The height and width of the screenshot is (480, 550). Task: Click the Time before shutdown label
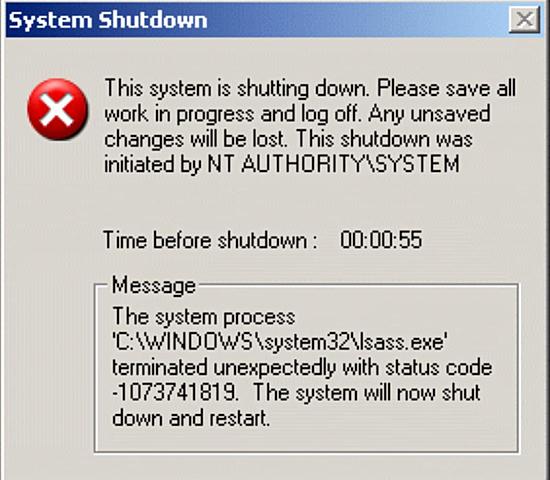[x=210, y=240]
